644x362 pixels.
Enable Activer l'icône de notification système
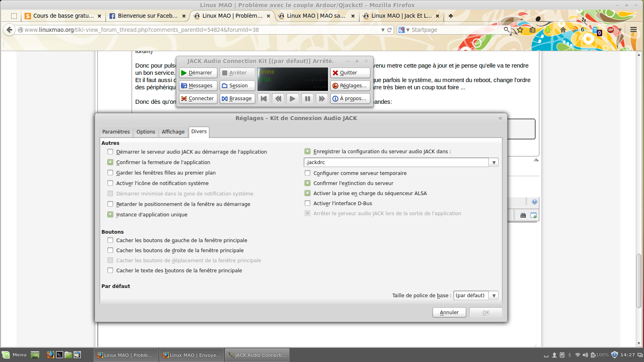pos(110,183)
